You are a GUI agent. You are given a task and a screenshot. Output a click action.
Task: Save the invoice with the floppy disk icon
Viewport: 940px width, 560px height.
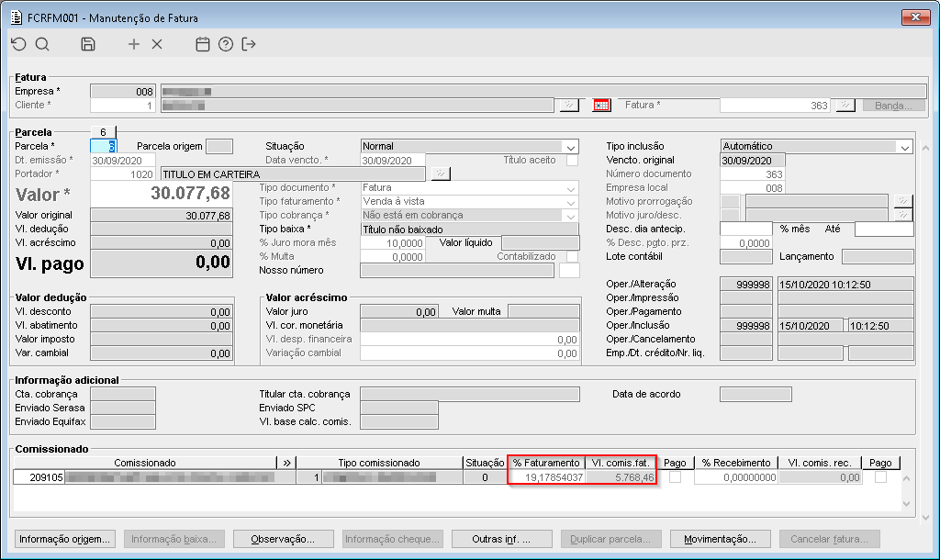coord(88,44)
